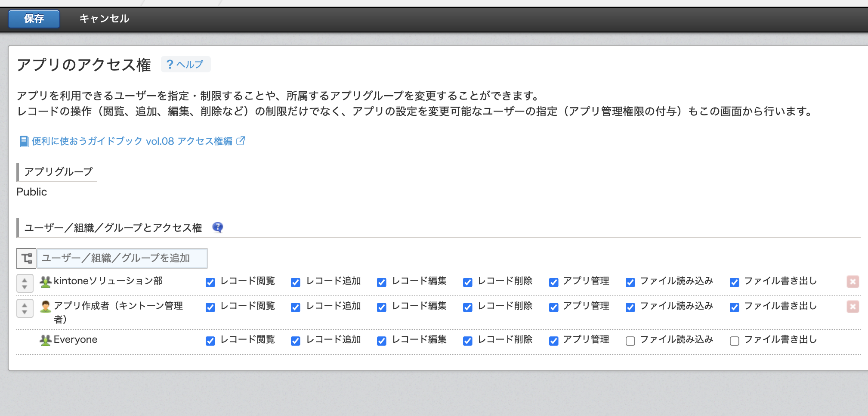
Task: Toggle ファイル書き出し for kintoneソリューション部
Action: pyautogui.click(x=735, y=283)
